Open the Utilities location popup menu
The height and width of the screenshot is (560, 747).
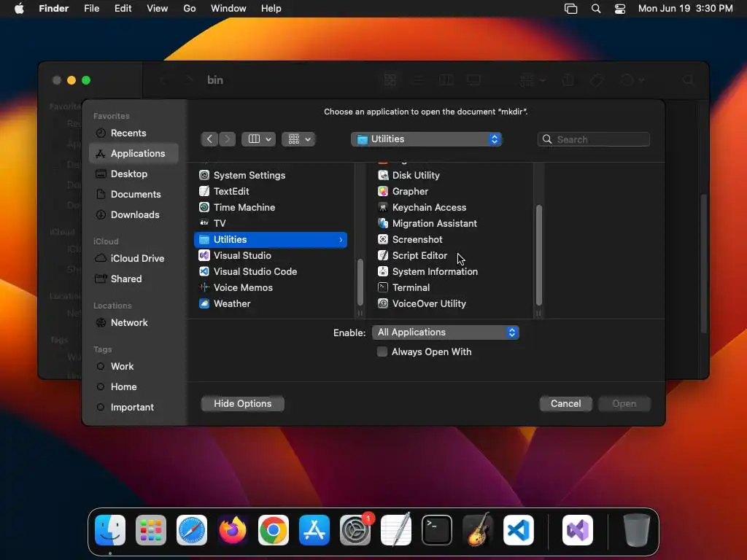(x=426, y=139)
